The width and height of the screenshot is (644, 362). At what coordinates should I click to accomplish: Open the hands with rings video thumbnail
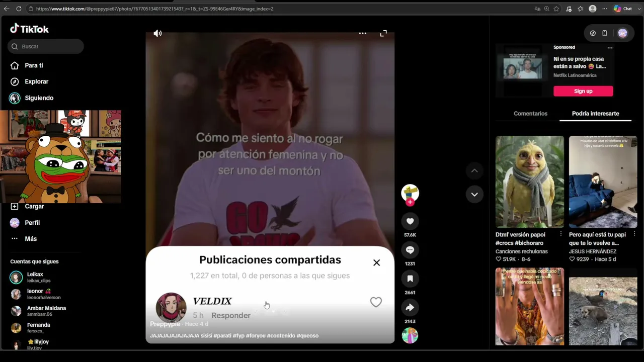point(530,306)
